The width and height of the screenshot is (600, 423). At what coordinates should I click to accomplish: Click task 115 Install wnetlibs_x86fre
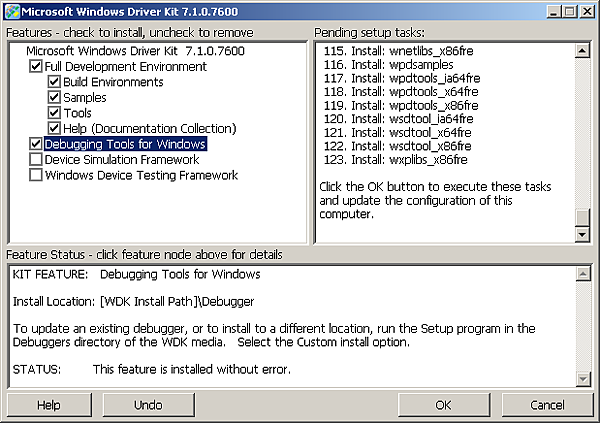tap(398, 51)
